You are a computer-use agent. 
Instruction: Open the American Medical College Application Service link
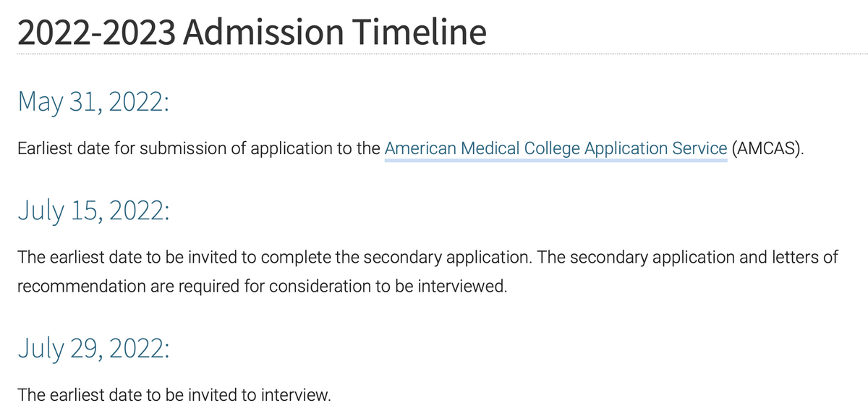(555, 149)
